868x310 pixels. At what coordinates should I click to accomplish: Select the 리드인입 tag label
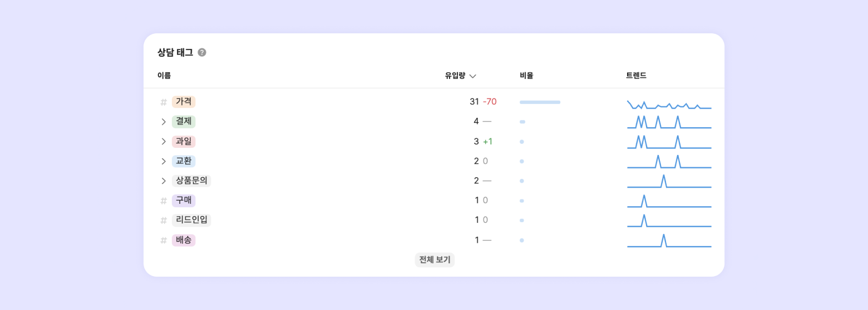pyautogui.click(x=191, y=220)
